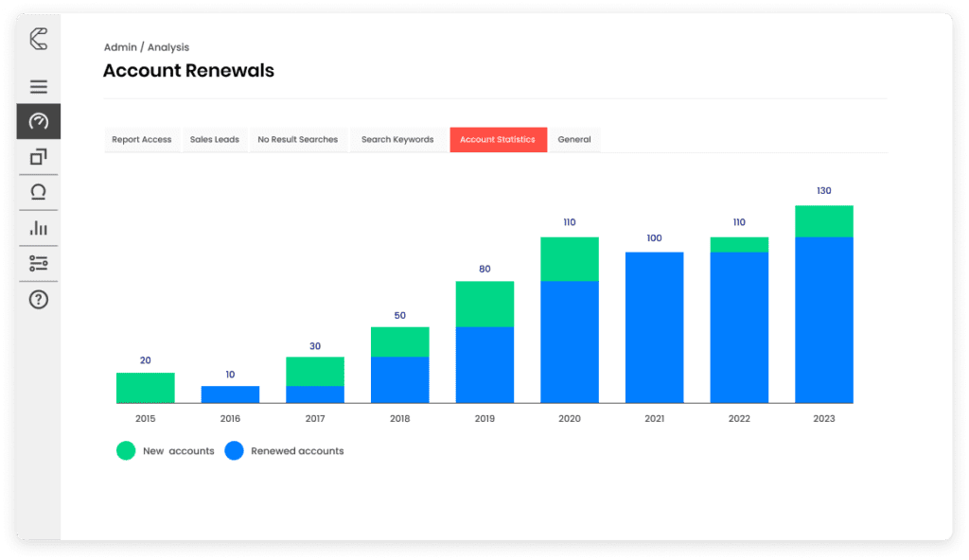
Task: Select the dashboard gauge icon
Action: [39, 121]
